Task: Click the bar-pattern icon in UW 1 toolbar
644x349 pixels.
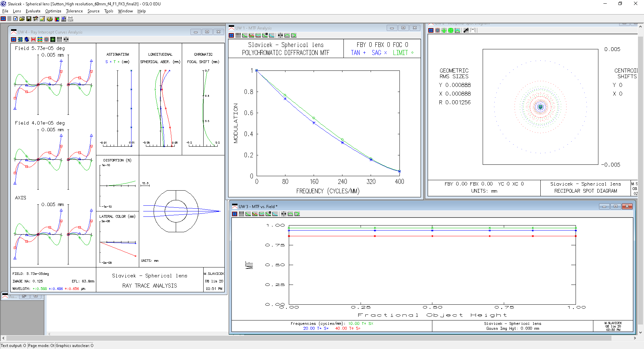Action: click(238, 35)
